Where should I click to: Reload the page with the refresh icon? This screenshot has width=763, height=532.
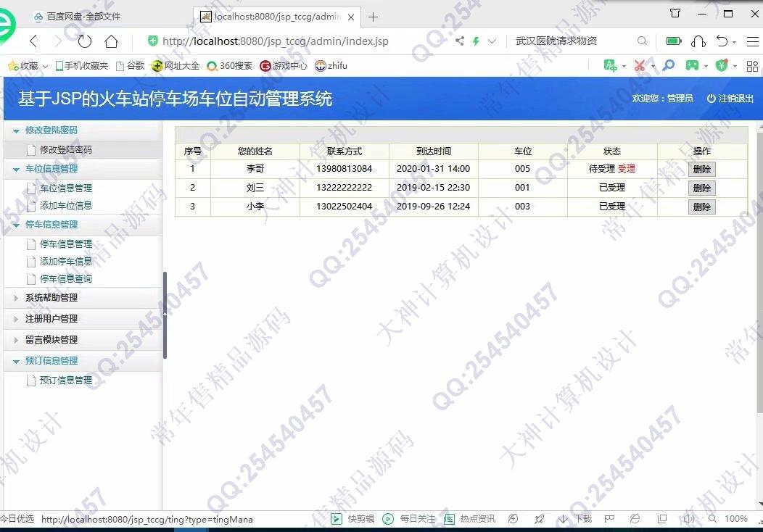85,41
